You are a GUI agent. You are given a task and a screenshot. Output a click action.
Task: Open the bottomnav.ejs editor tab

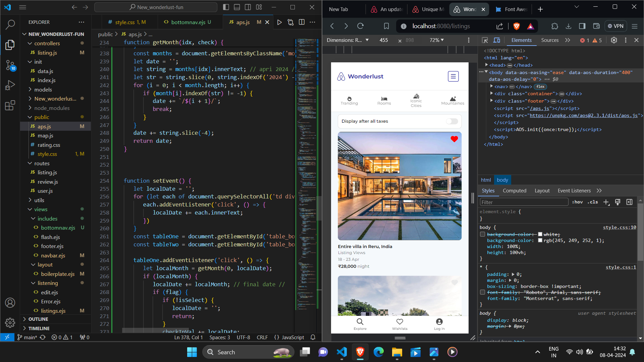pyautogui.click(x=188, y=22)
